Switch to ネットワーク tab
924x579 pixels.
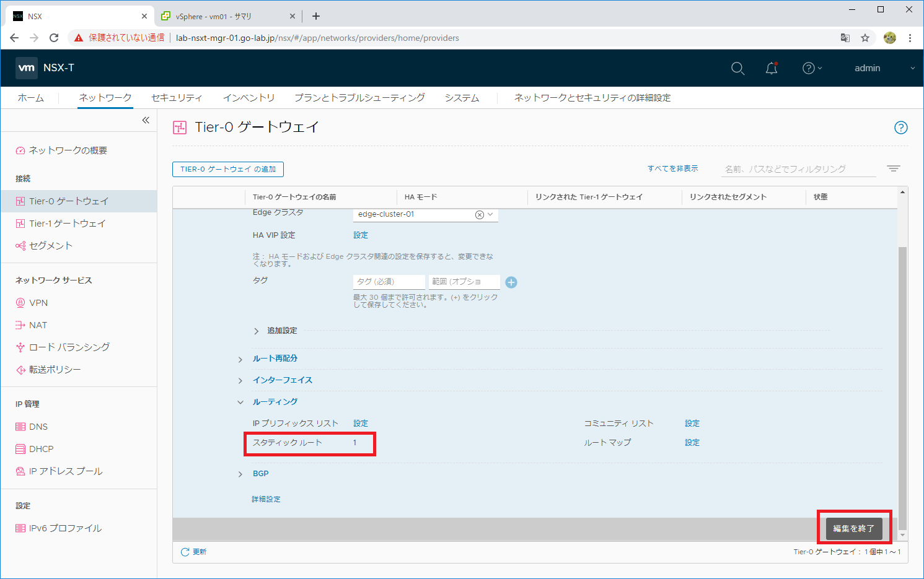(x=105, y=98)
